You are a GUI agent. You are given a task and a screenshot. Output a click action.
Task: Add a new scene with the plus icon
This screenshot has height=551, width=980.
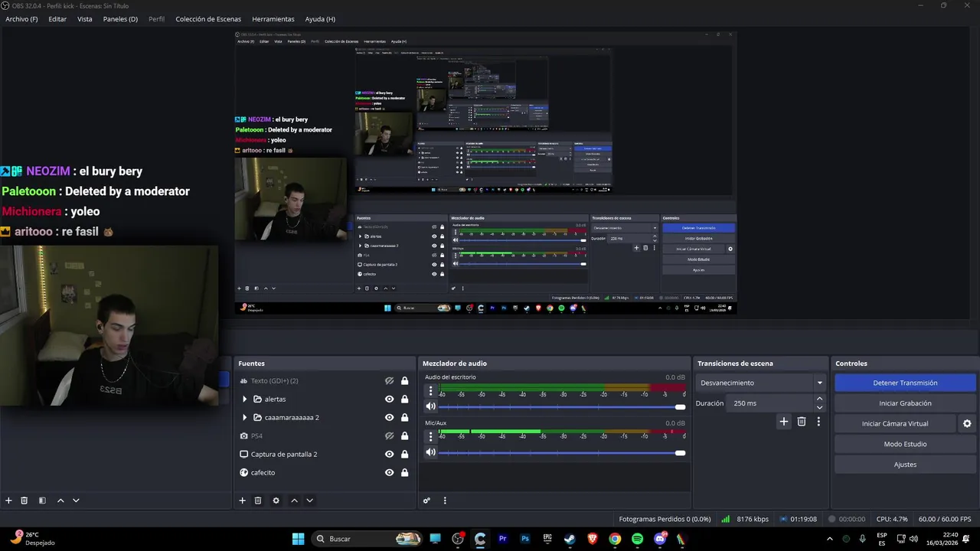(8, 500)
